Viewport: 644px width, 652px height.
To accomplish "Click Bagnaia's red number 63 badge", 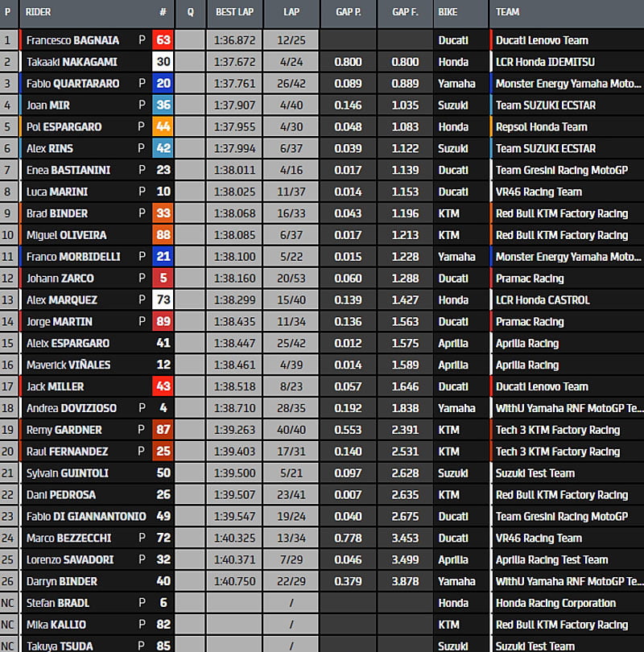I will [163, 40].
